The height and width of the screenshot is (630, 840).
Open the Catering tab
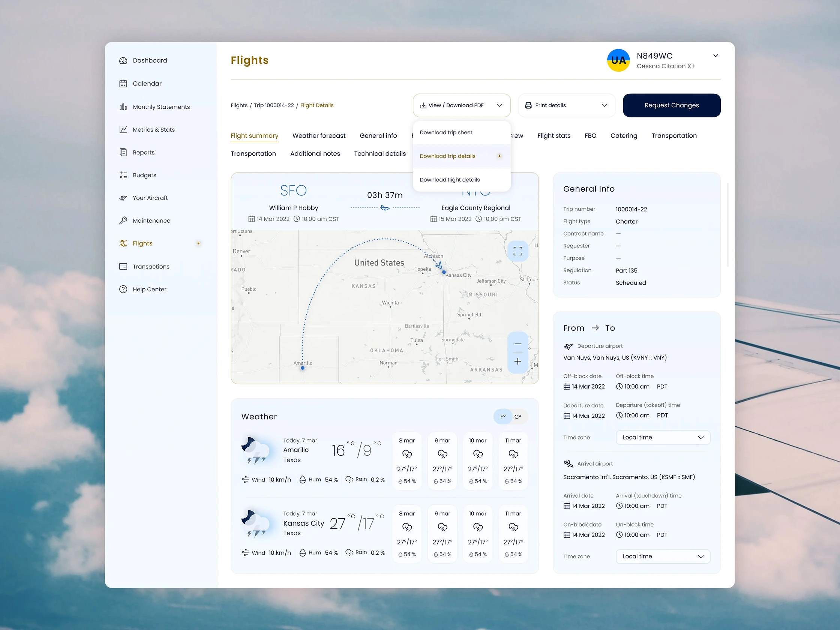point(624,136)
